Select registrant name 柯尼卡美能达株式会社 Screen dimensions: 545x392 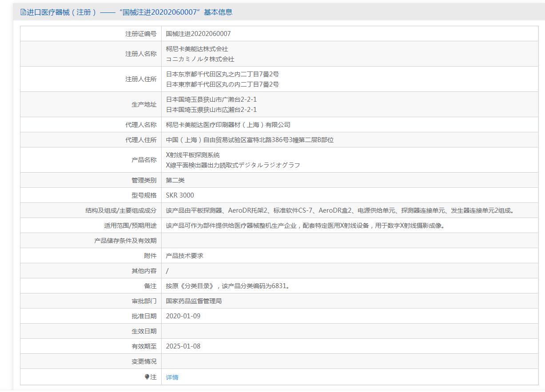(197, 49)
